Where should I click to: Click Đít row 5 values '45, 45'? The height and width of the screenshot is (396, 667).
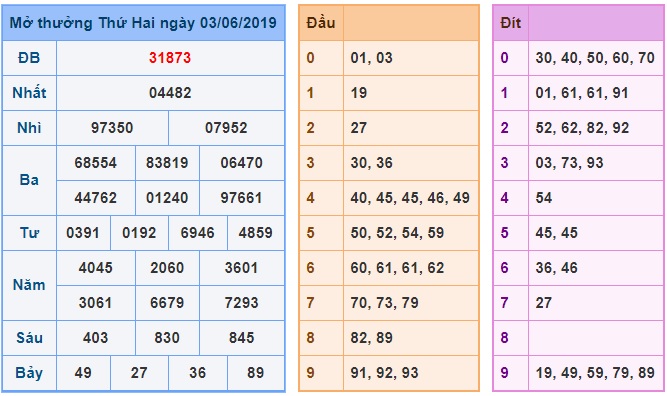point(556,233)
